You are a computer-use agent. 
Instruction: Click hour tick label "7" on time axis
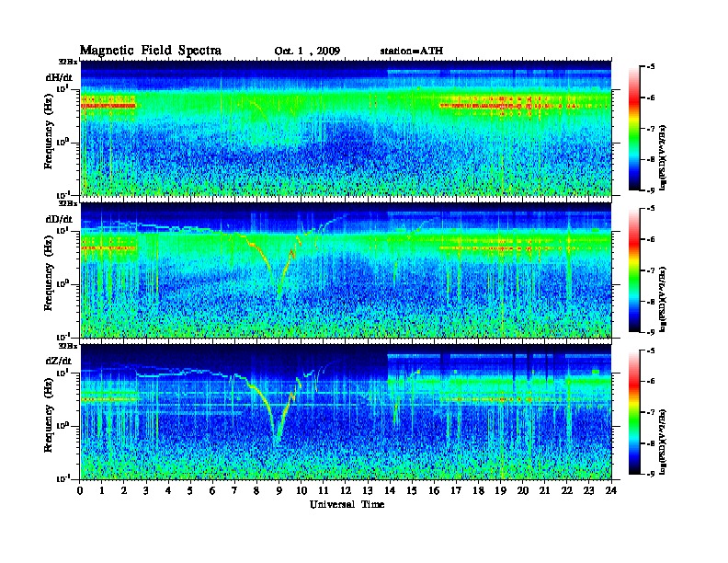pos(234,491)
